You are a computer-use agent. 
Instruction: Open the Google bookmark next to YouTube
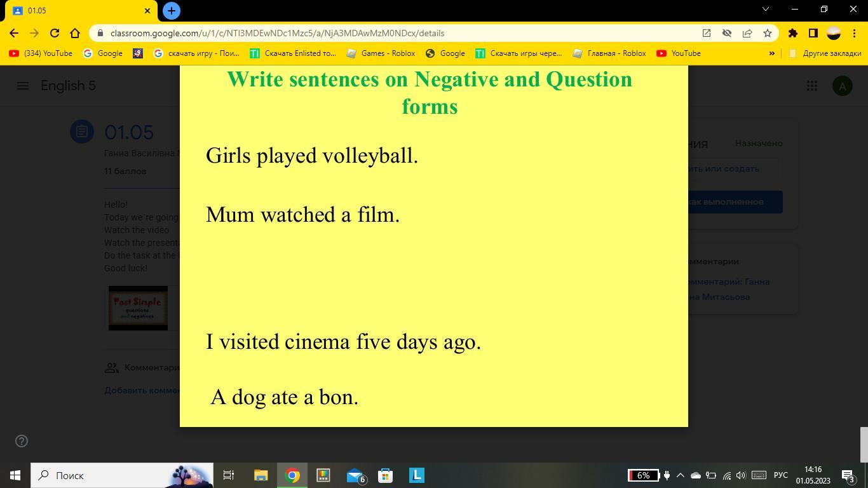[x=103, y=53]
